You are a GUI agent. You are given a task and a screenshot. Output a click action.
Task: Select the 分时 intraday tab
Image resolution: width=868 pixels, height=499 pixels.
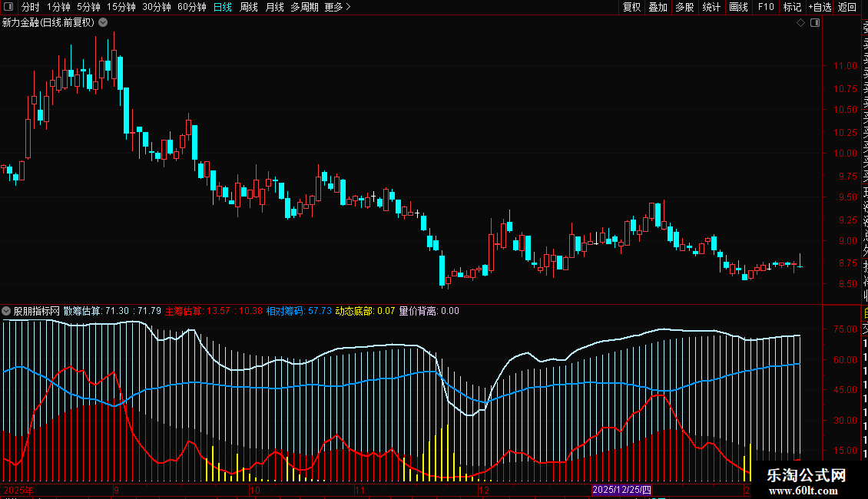coord(30,8)
